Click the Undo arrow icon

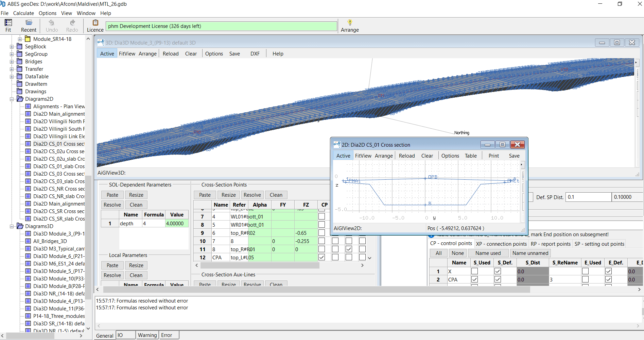pos(52,23)
